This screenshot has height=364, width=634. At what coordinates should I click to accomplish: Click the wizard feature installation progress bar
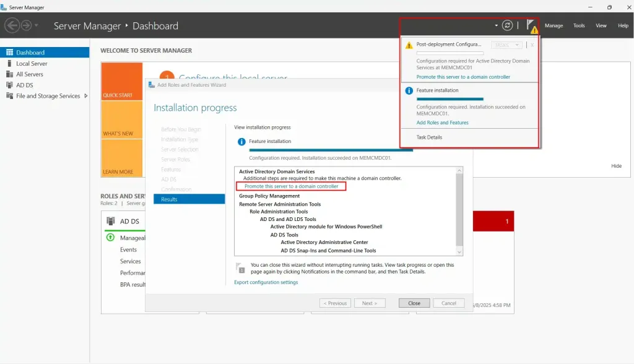click(331, 150)
